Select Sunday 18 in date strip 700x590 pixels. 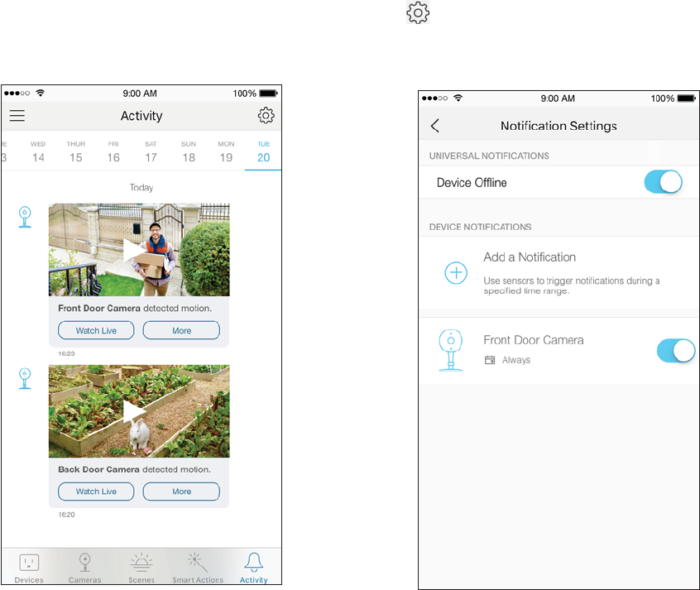click(x=189, y=152)
